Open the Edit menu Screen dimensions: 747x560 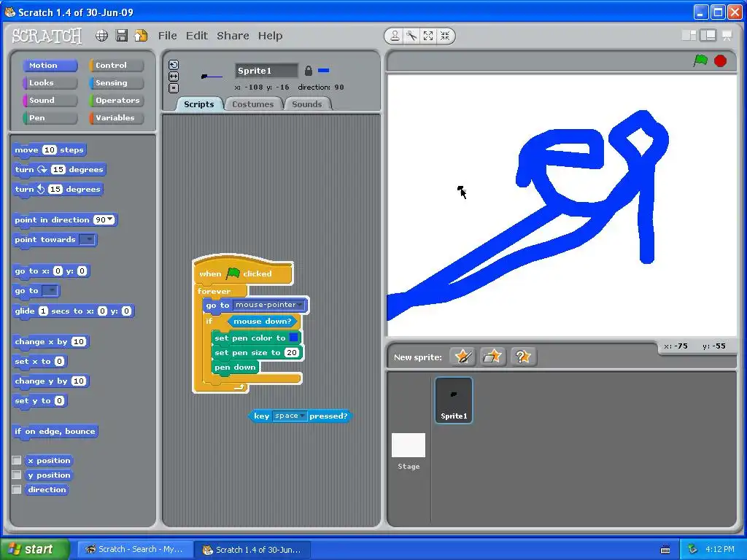pyautogui.click(x=197, y=36)
